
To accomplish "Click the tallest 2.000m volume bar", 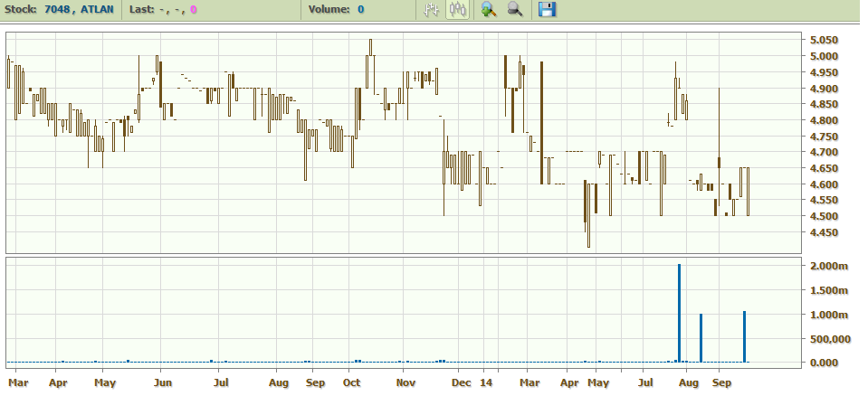I will [x=679, y=313].
